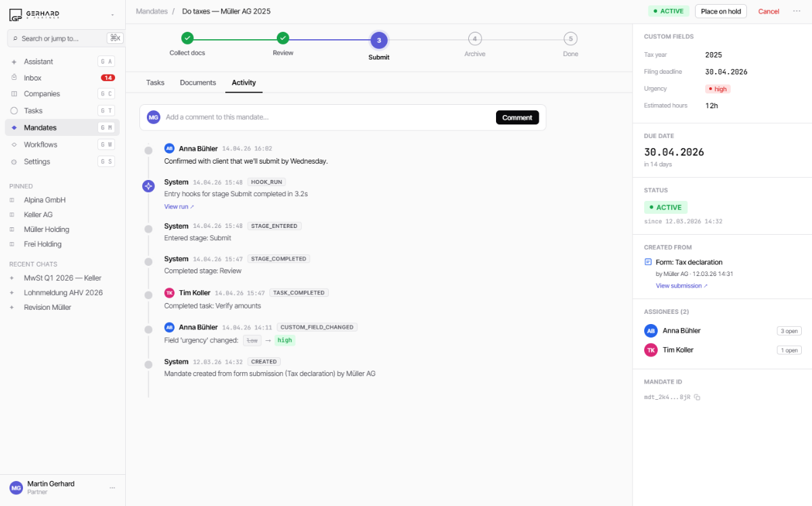Click the STAGE_COMPLETED tag
The width and height of the screenshot is (812, 506).
tap(278, 258)
